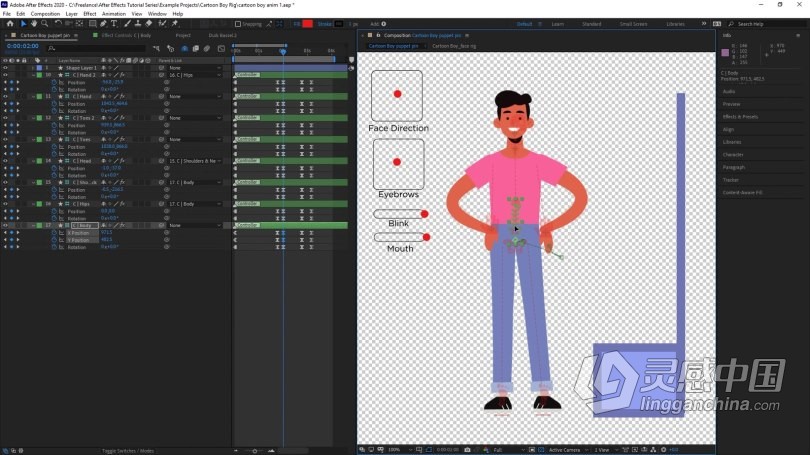
Task: Open the Paragraph panel
Action: tap(734, 167)
